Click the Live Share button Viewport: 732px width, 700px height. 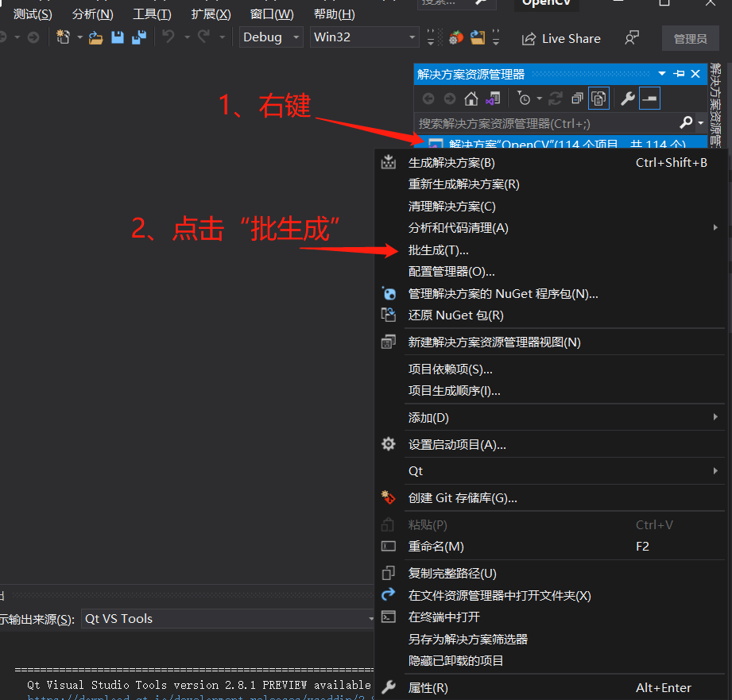tap(561, 39)
